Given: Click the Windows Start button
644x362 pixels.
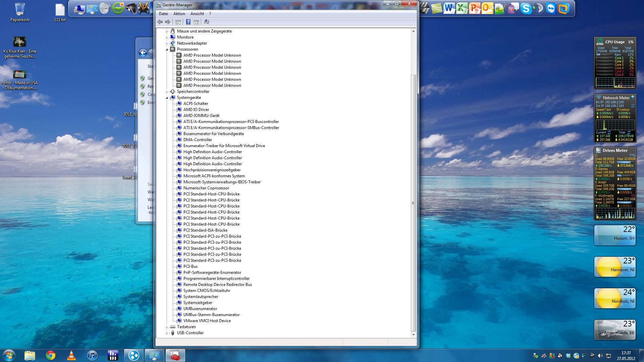Looking at the screenshot, I should coord(9,355).
